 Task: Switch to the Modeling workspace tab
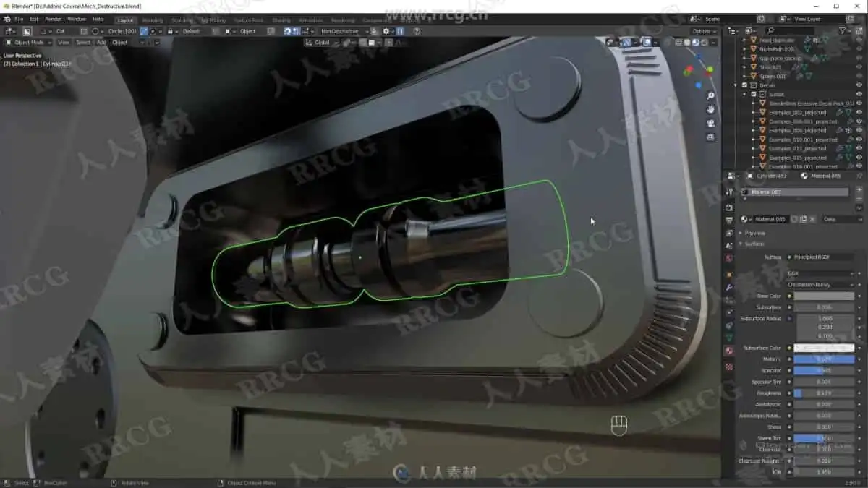pyautogui.click(x=152, y=20)
